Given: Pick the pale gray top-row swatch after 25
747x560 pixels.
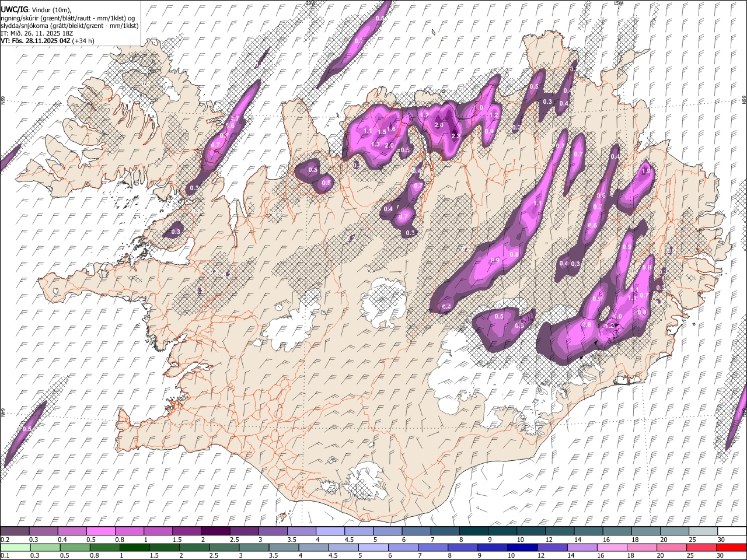Looking at the screenshot, I should click(703, 531).
